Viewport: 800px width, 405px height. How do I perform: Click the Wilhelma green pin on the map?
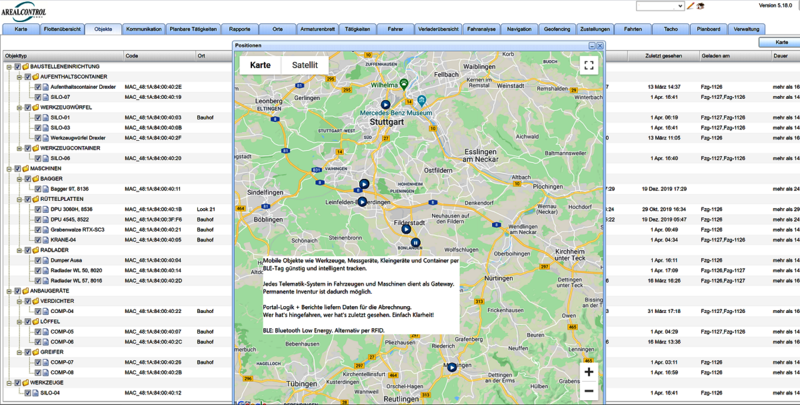point(404,83)
